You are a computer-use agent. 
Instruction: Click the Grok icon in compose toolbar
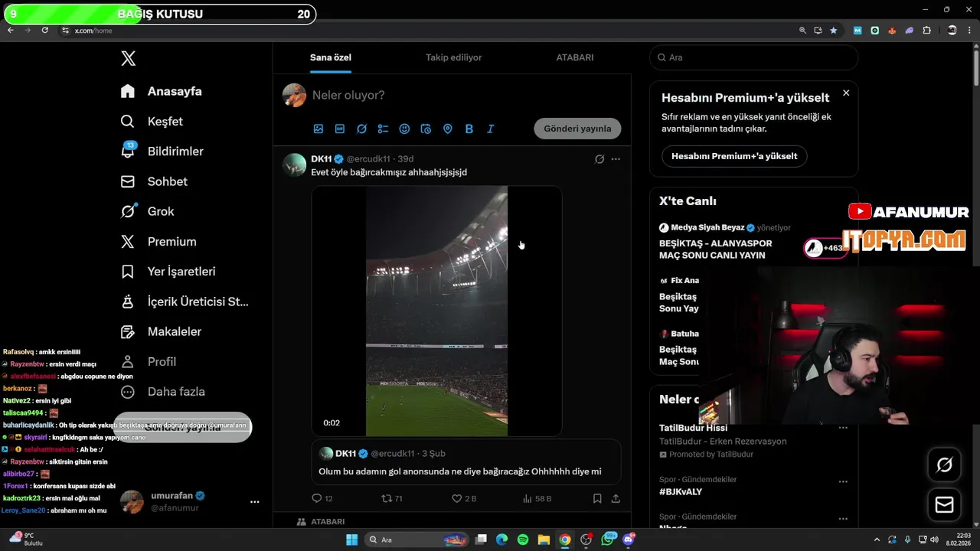[x=361, y=129]
